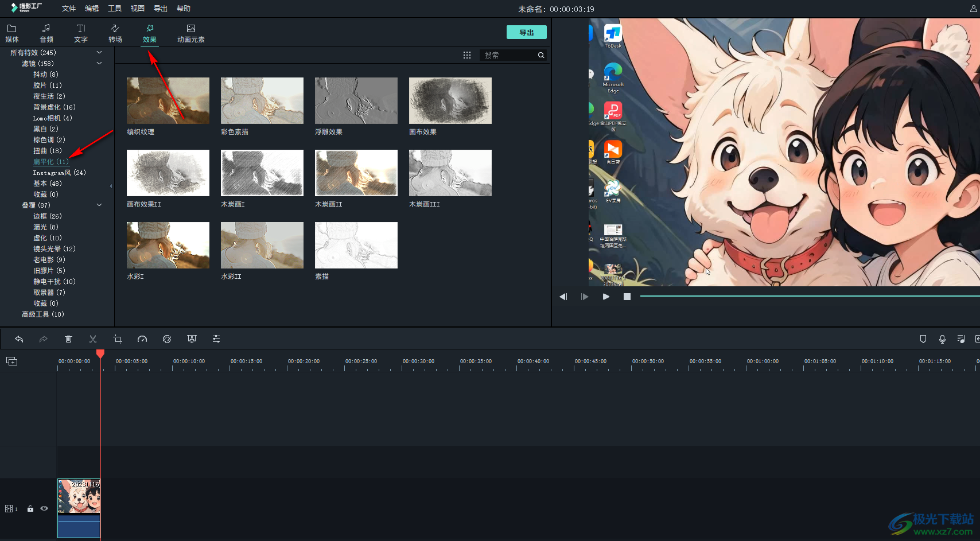Image resolution: width=980 pixels, height=541 pixels.
Task: Open the 视图 menu
Action: coord(138,9)
